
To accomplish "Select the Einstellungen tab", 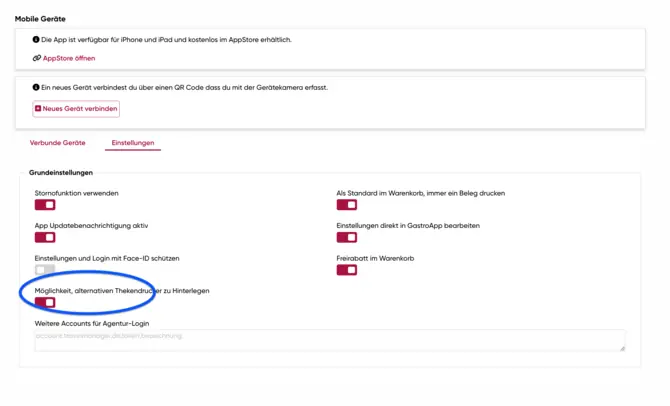I will point(132,143).
